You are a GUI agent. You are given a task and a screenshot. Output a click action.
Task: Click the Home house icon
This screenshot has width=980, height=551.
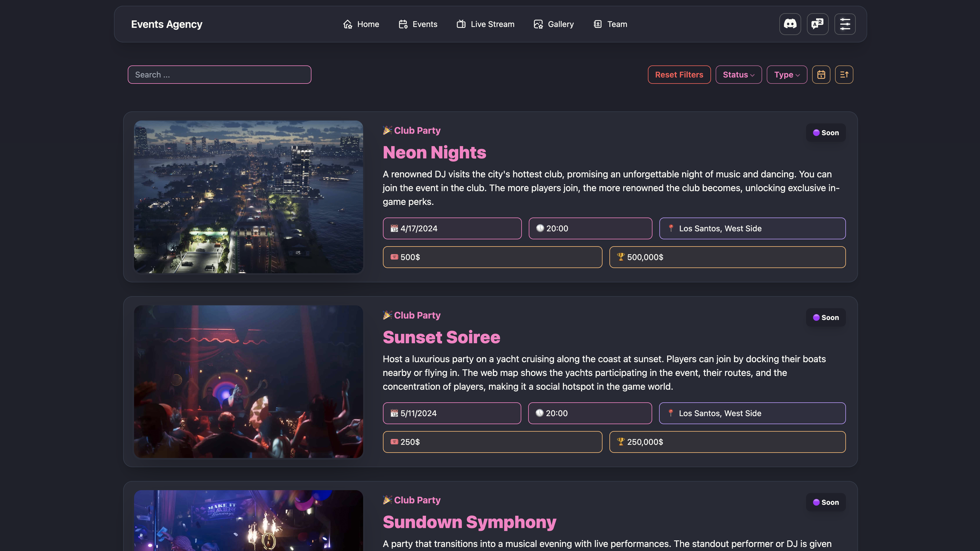click(347, 24)
